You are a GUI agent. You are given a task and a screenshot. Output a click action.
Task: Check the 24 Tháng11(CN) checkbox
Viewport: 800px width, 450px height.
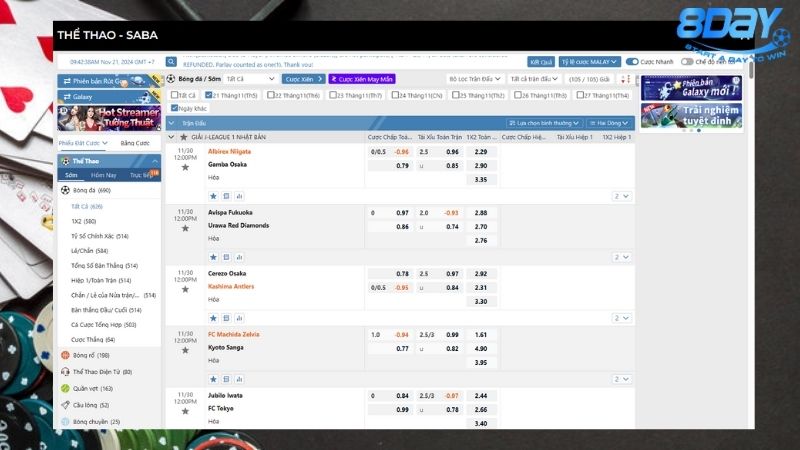click(x=395, y=95)
